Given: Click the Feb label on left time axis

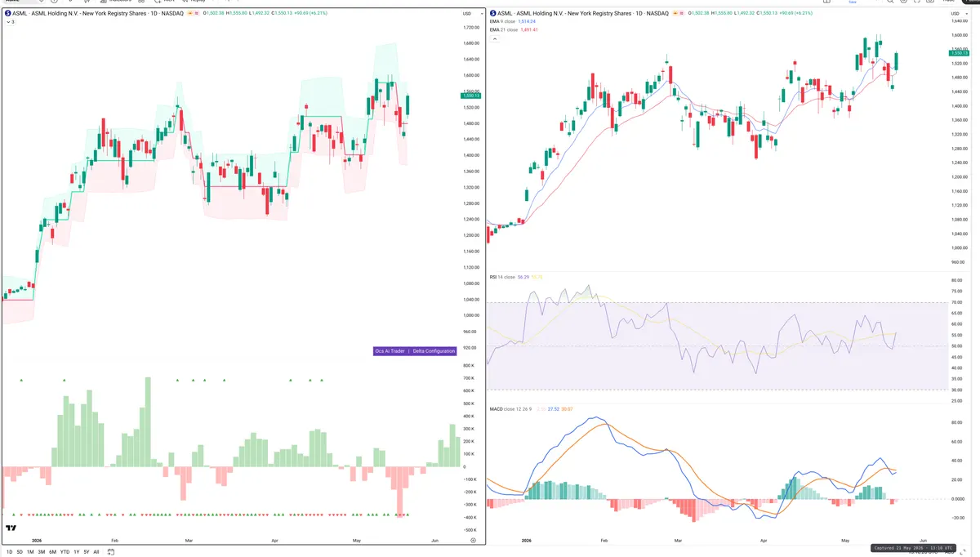Looking at the screenshot, I should click(114, 540).
